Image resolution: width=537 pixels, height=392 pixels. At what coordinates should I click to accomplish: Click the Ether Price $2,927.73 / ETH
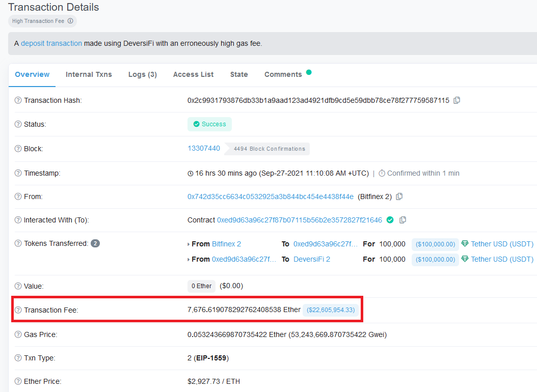coord(213,381)
